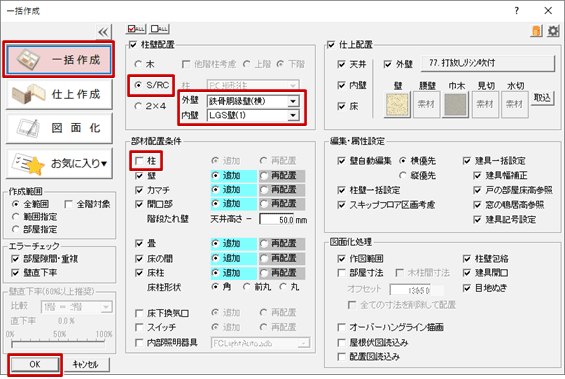Toggle the 床の間 checkbox
565x379 pixels.
(139, 259)
